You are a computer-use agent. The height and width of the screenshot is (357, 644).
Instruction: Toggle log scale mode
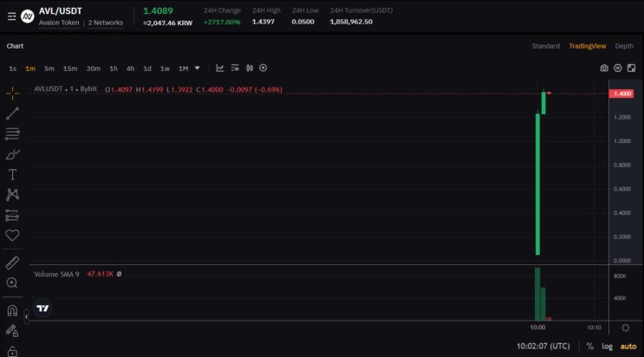[x=607, y=347]
